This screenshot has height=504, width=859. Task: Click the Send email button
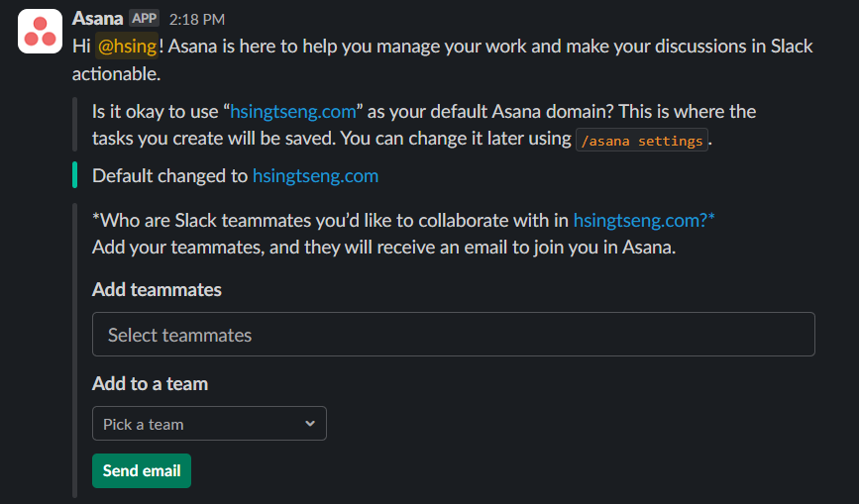point(142,470)
